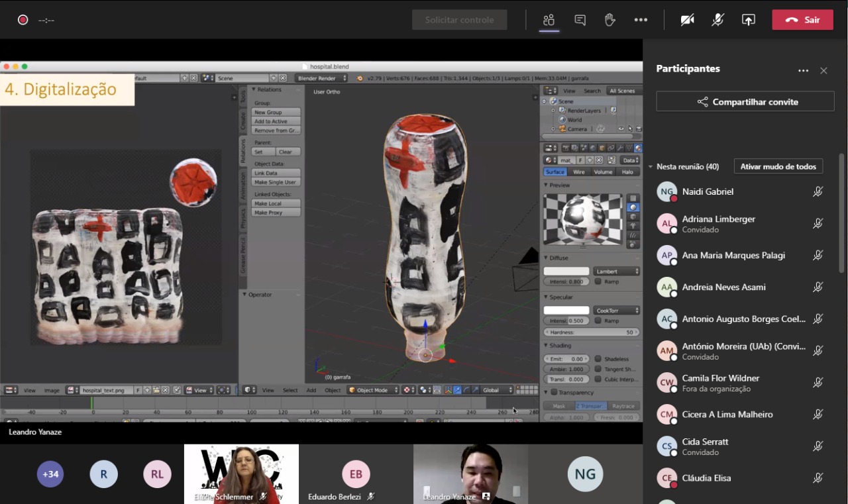Open more actions menu in meeting toolbar
The image size is (848, 504).
click(x=641, y=20)
